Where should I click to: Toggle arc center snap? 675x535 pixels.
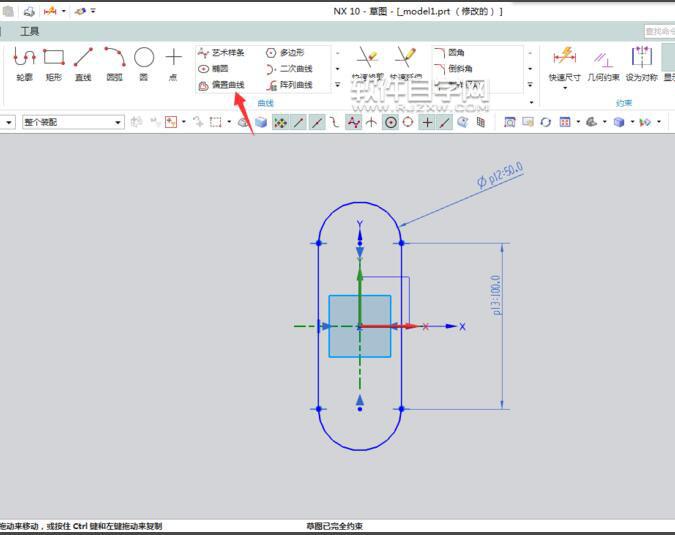coord(391,123)
